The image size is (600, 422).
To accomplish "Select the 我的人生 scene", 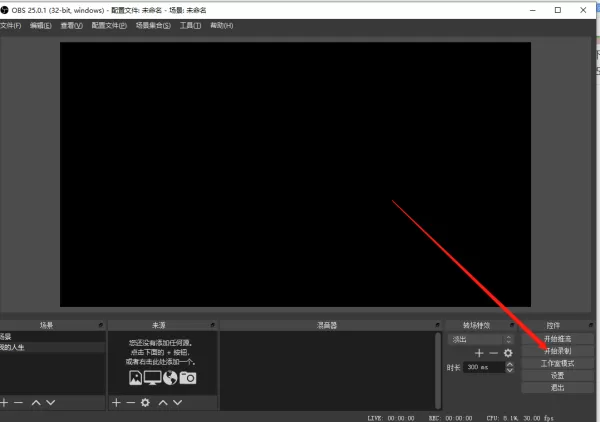I will [x=52, y=347].
